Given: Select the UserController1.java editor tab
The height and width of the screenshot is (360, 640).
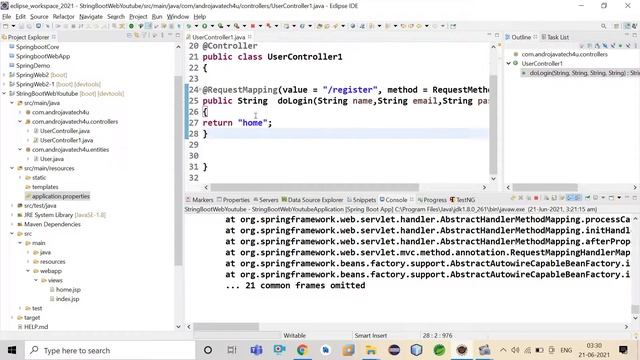Looking at the screenshot, I should 219,37.
